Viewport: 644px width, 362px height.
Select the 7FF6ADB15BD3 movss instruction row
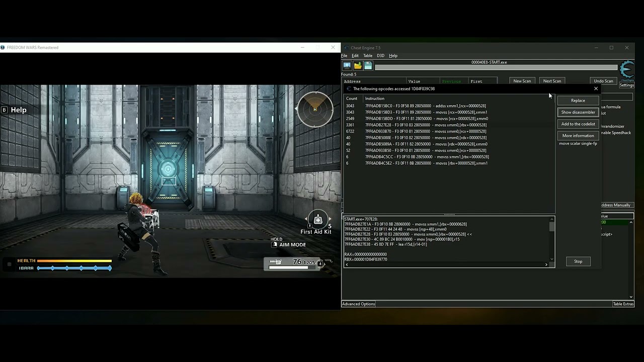click(449, 112)
